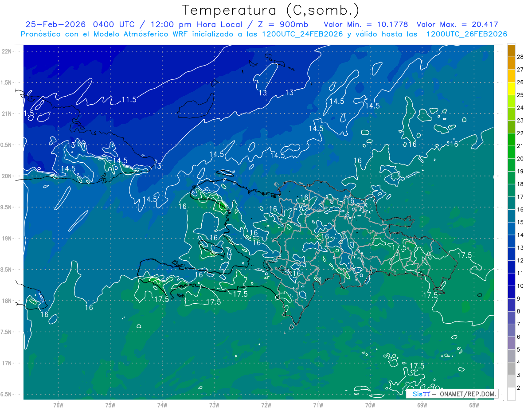Click the color scale label '25'
Image resolution: width=532 pixels, height=411 pixels.
(x=520, y=95)
